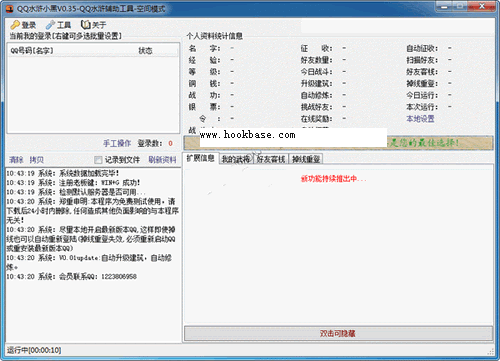This screenshot has height=361, width=500.
Task: Switch to the 我的武将 tab
Action: [x=236, y=159]
